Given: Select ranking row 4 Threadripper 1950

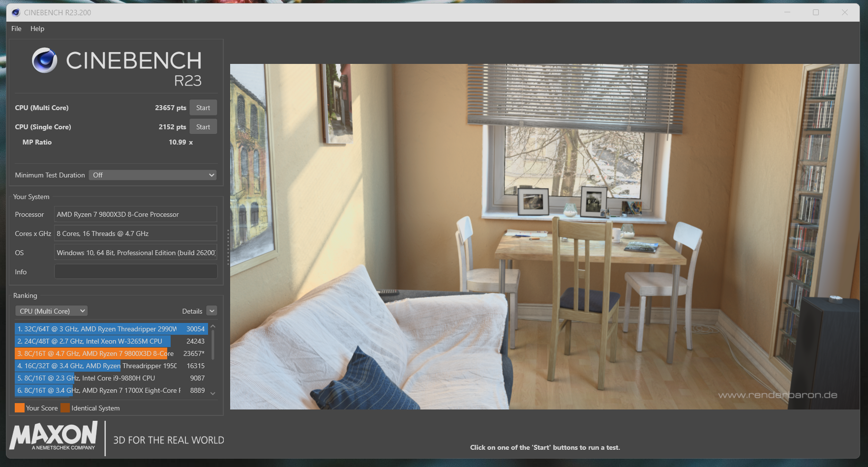Looking at the screenshot, I should (x=111, y=366).
